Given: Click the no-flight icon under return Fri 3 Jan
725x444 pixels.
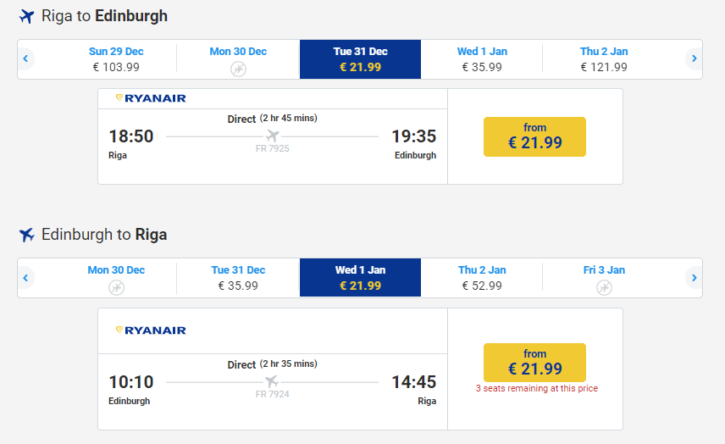Looking at the screenshot, I should click(x=604, y=288).
